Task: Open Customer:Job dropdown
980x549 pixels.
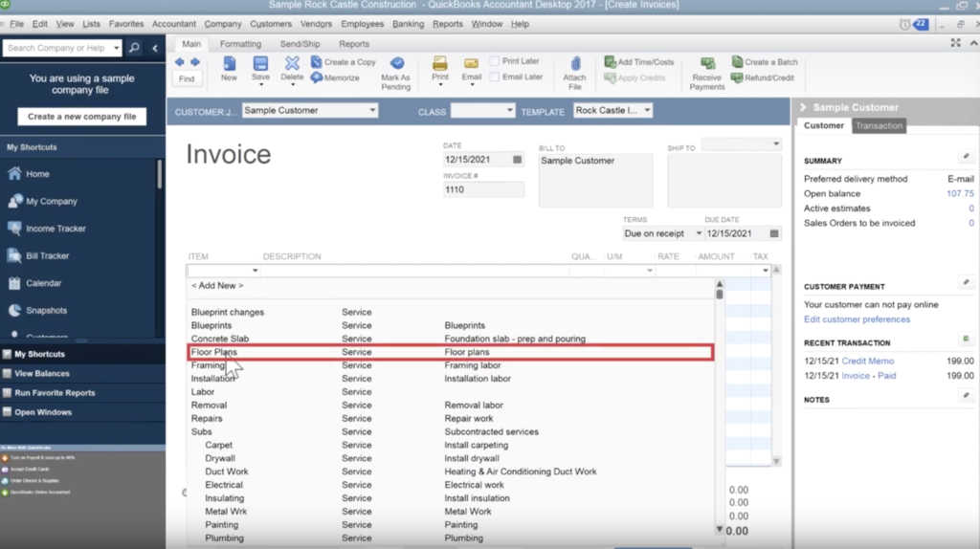Action: point(372,111)
